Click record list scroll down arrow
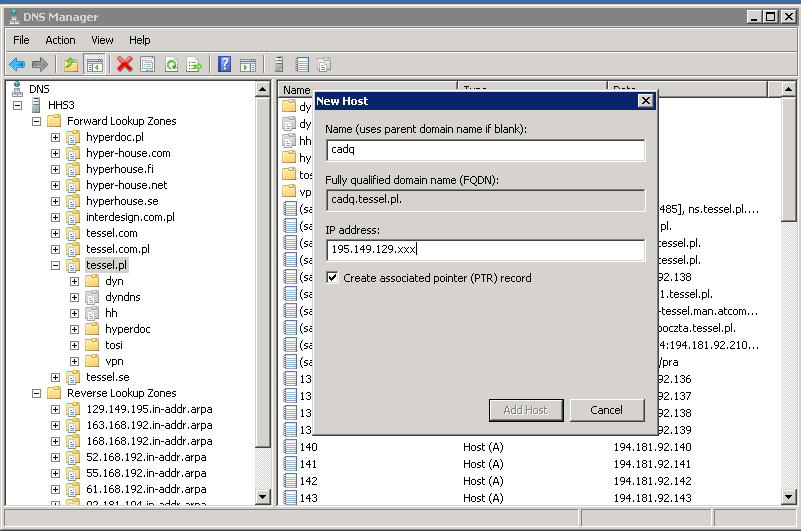Screen dimensions: 801x531 pos(788,496)
